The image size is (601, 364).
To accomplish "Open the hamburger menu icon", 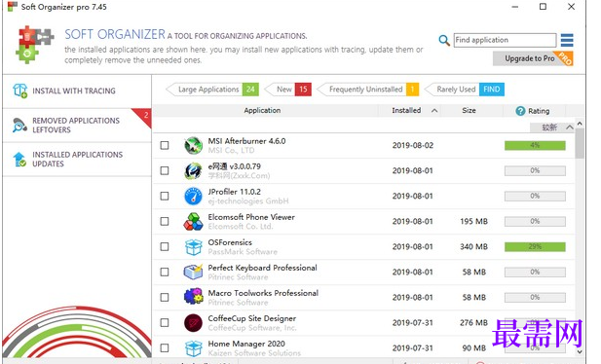I will coord(567,40).
